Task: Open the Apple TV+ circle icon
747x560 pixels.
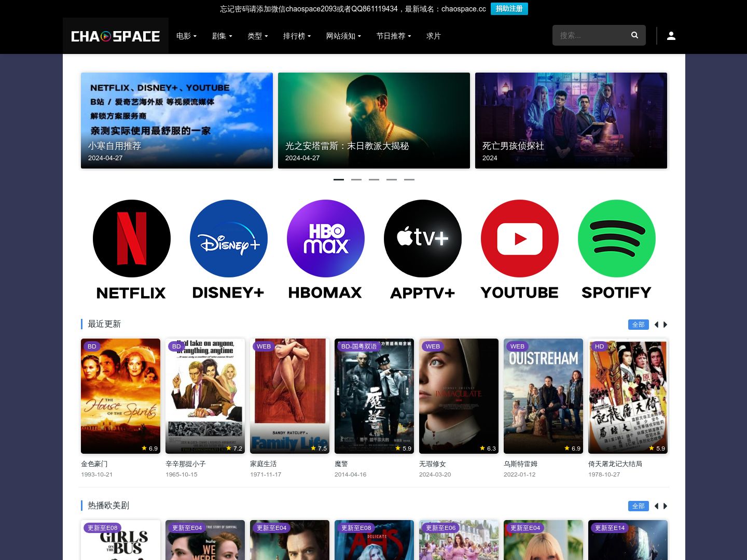Action: (x=423, y=239)
